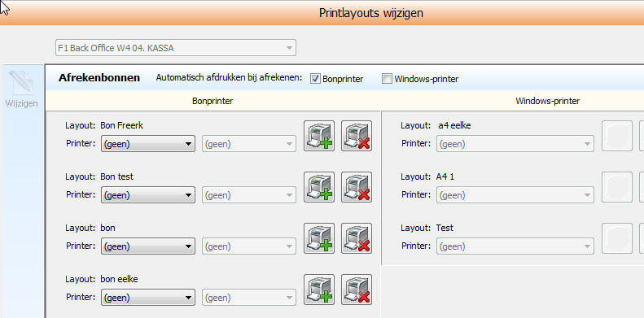
Task: Add printer for Bon Freerk layout
Action: point(319,136)
